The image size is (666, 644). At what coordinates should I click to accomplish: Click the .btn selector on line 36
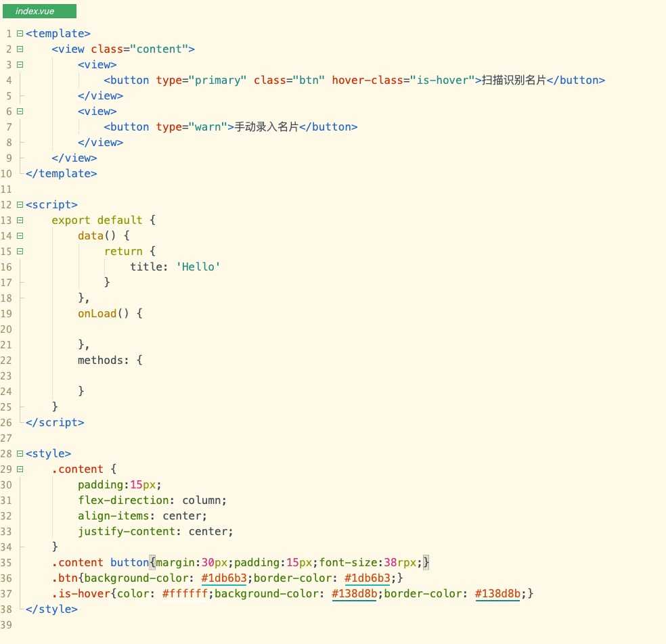tap(64, 578)
